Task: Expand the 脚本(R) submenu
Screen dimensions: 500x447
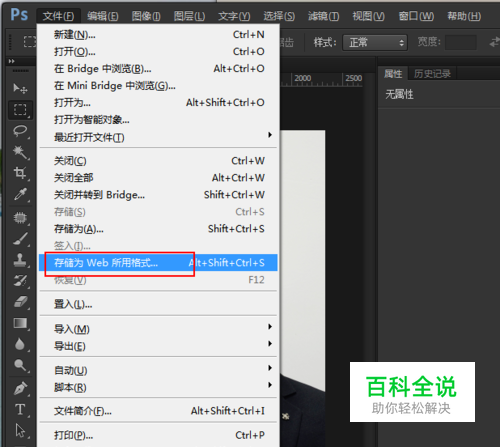Action: pyautogui.click(x=158, y=387)
